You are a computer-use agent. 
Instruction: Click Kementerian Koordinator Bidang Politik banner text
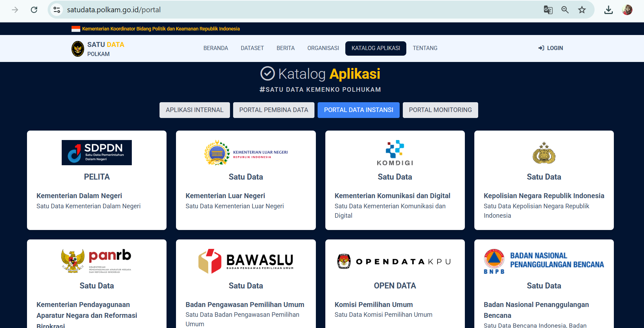(161, 29)
